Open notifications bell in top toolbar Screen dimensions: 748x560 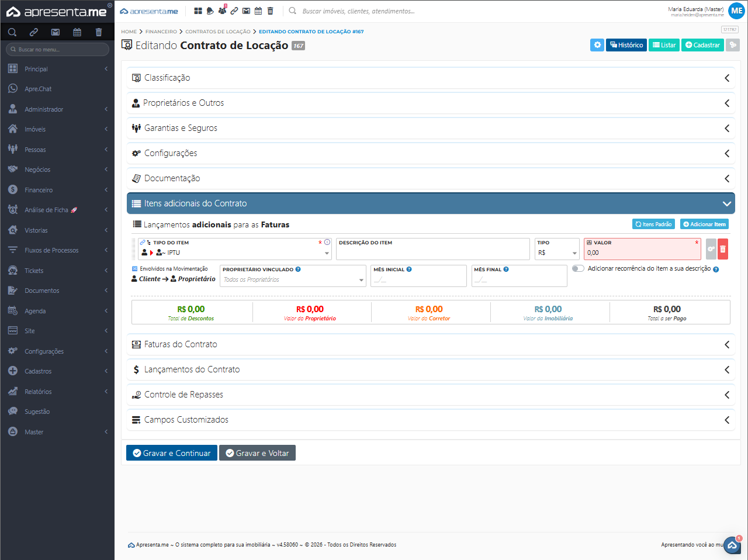[210, 11]
